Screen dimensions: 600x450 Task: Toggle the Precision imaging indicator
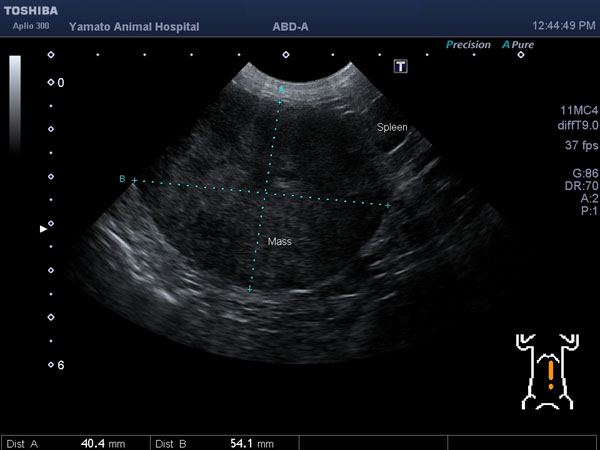(468, 45)
